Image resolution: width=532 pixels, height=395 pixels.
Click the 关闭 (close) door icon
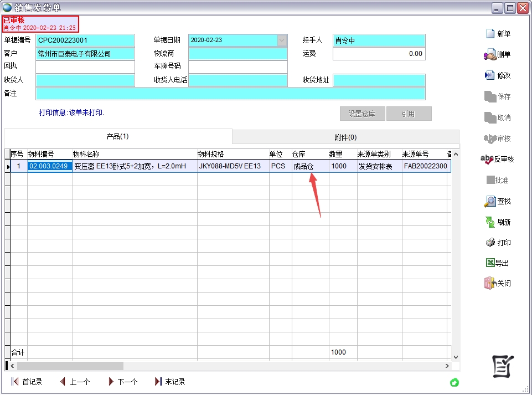coord(490,283)
